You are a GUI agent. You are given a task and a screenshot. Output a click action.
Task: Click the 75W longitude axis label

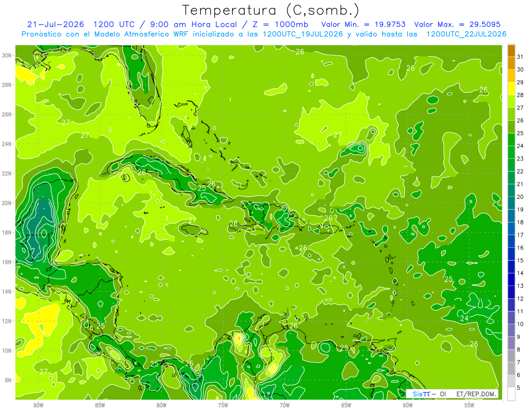(x=223, y=405)
